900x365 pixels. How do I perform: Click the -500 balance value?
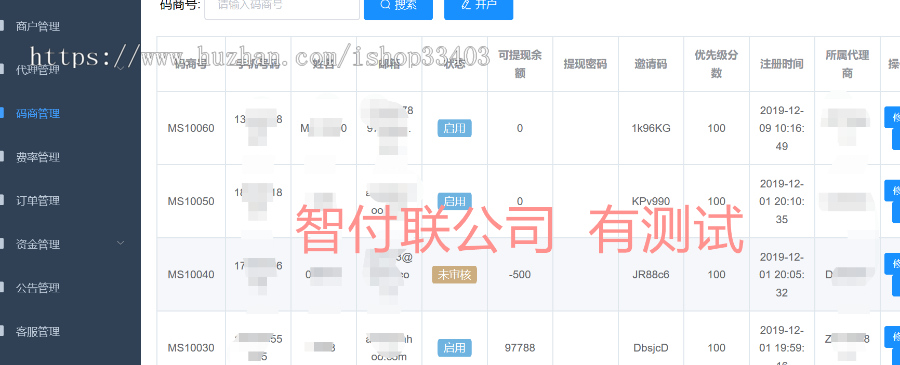click(519, 274)
